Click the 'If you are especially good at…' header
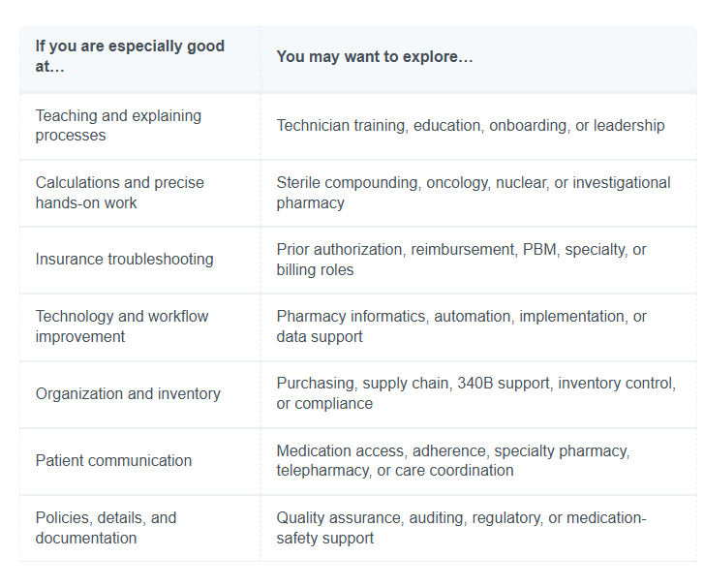Screen dimensions: 704x588 tap(139, 56)
